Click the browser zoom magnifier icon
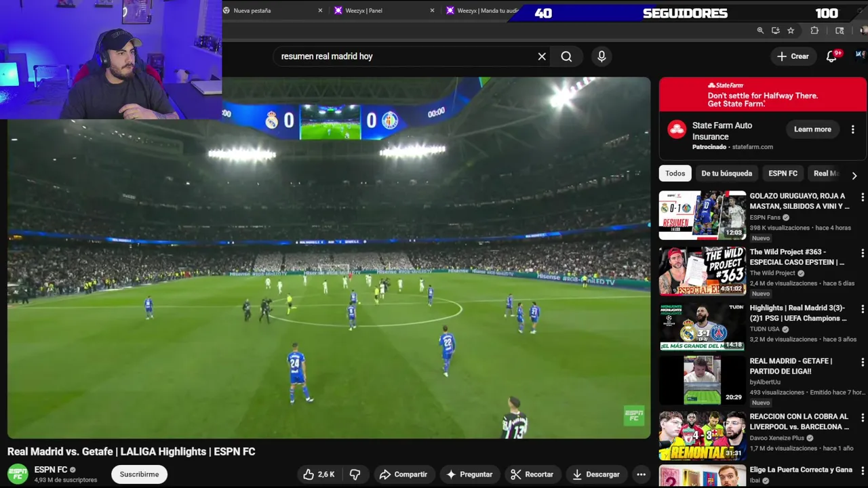 [760, 30]
